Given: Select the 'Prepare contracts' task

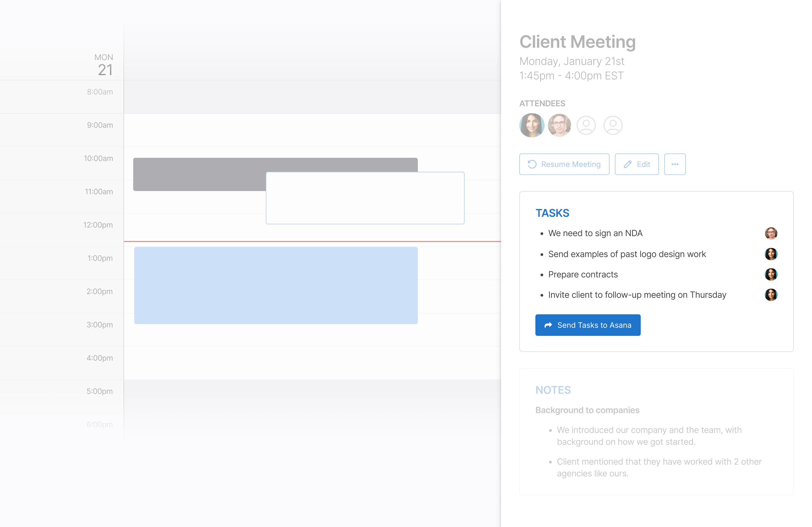Looking at the screenshot, I should pyautogui.click(x=583, y=275).
